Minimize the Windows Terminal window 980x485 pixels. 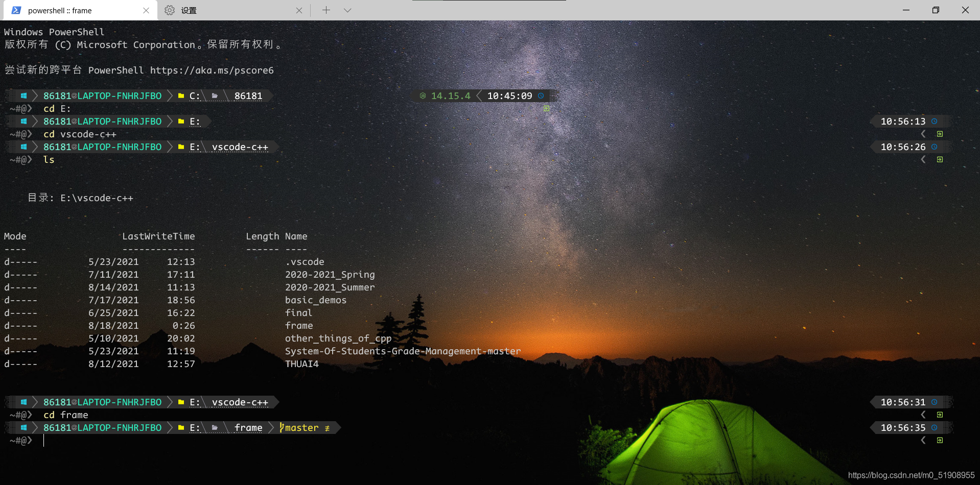pyautogui.click(x=906, y=10)
